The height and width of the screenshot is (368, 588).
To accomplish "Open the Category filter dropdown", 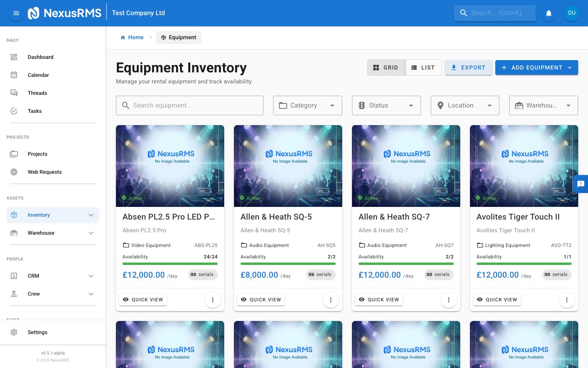I will [x=307, y=105].
